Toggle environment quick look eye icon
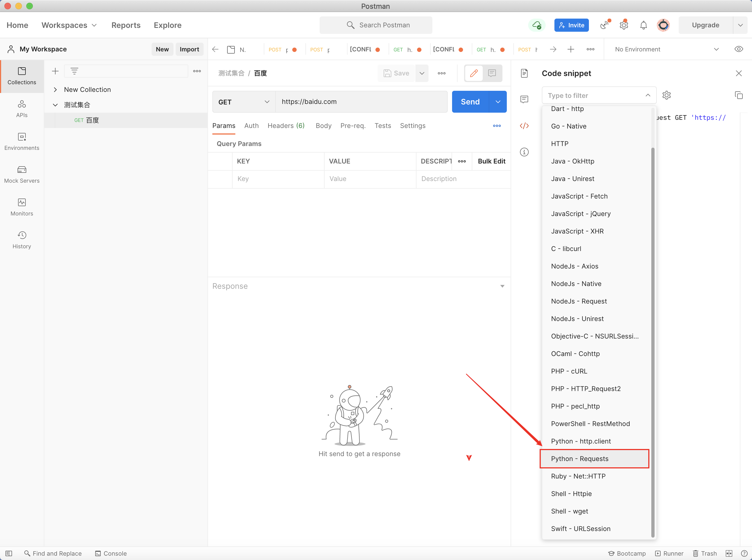Viewport: 752px width, 560px height. [738, 49]
